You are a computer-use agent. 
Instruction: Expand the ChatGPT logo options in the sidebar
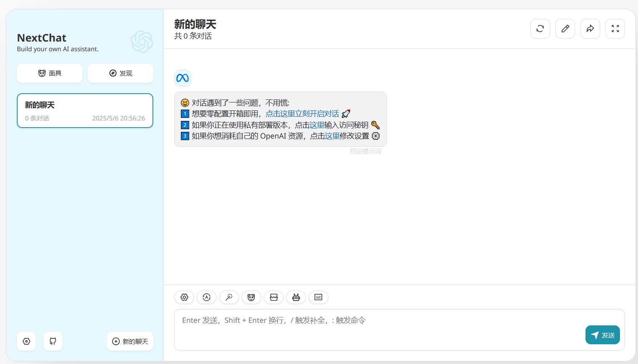tap(142, 42)
